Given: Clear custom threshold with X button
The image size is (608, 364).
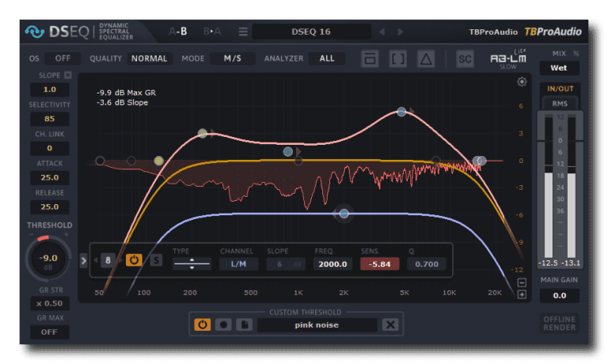Looking at the screenshot, I should 390,325.
